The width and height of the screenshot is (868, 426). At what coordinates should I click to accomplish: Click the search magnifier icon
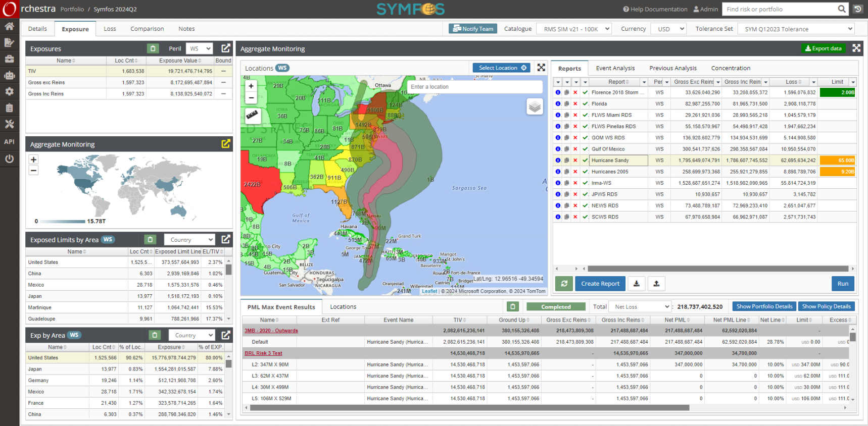point(841,9)
